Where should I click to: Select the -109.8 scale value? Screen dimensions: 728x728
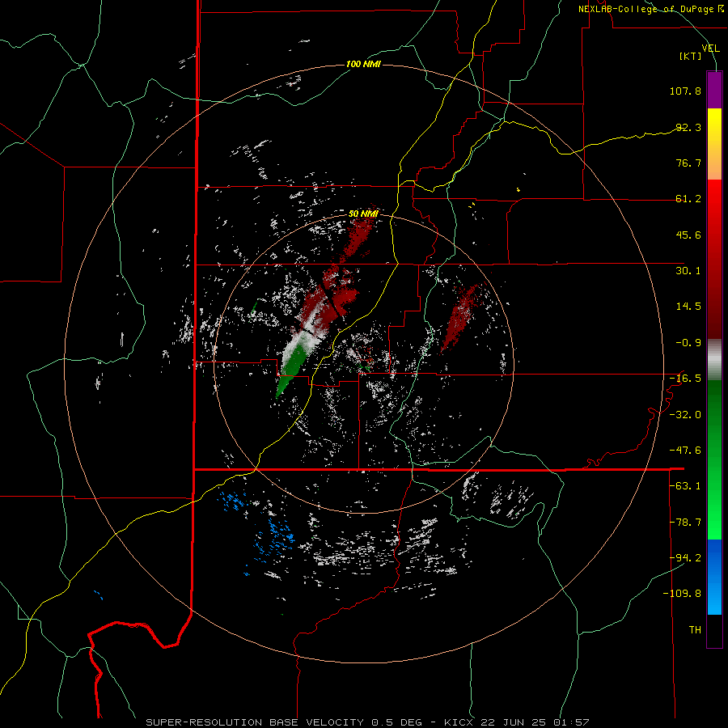682,594
